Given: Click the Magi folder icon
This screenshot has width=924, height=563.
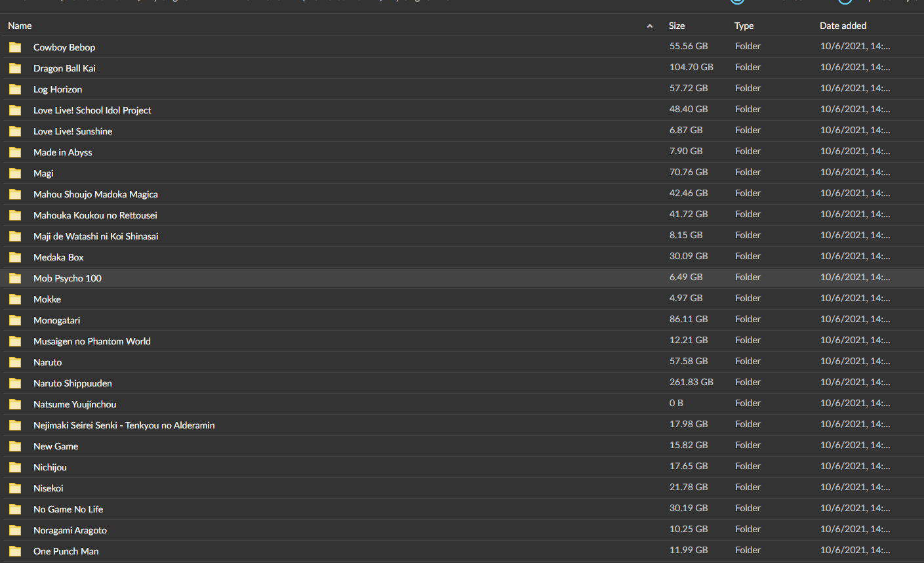Looking at the screenshot, I should [x=15, y=173].
